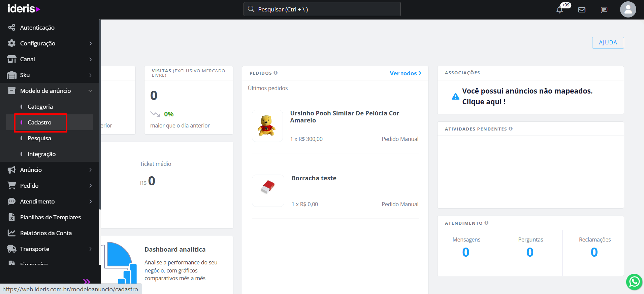
Task: Open the chat messages icon in header
Action: click(604, 10)
